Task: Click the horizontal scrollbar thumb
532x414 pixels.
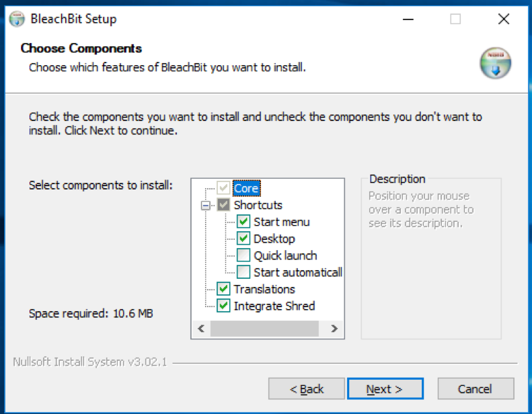Action: [264, 329]
